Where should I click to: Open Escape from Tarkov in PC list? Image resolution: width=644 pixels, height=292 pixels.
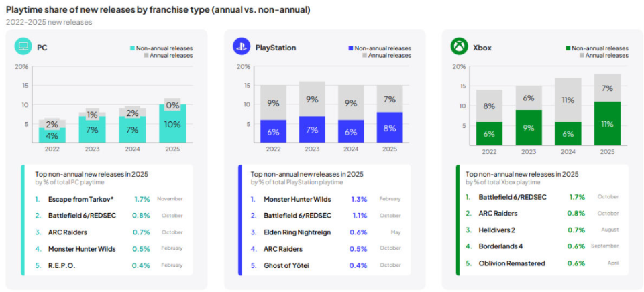point(79,199)
